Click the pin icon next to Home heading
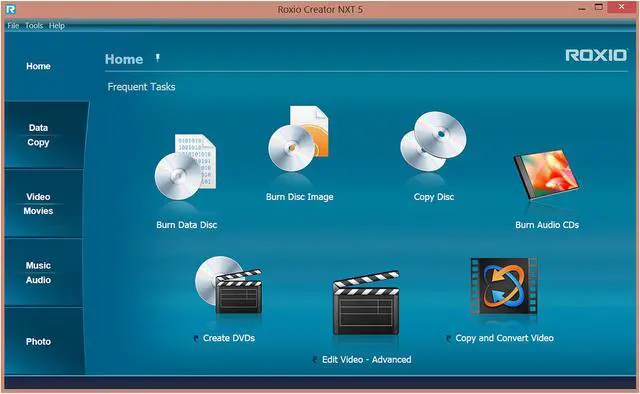This screenshot has width=640, height=394. (x=158, y=58)
